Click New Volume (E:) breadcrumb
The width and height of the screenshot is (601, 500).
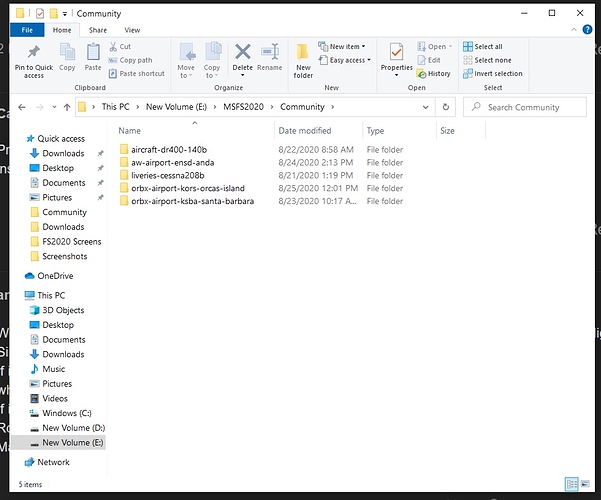click(x=176, y=107)
